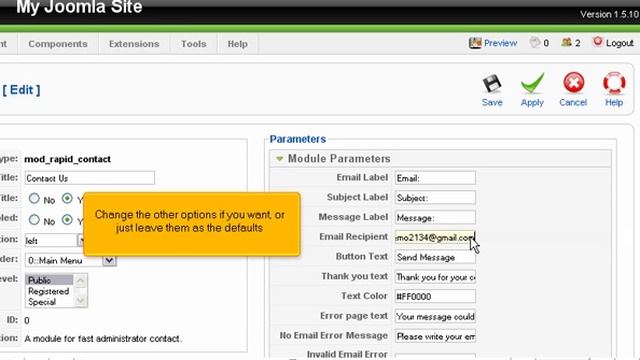Viewport: 640px width, 360px height.
Task: Click the Apply label link
Action: point(532,102)
